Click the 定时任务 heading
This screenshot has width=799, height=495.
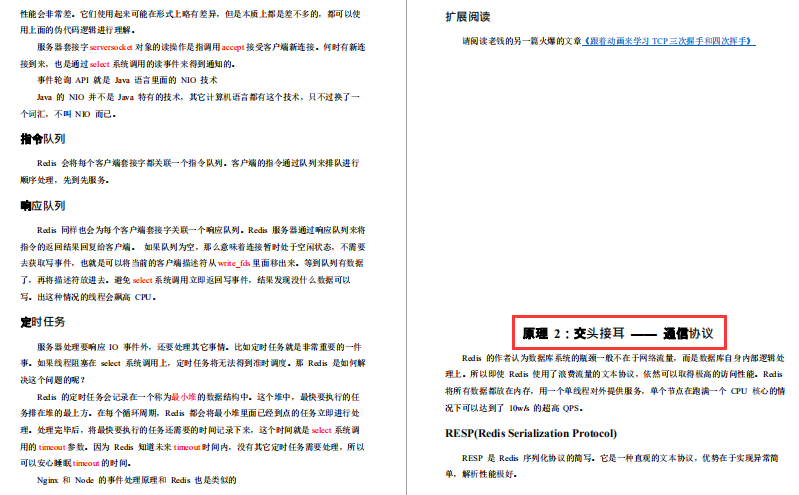[x=43, y=322]
